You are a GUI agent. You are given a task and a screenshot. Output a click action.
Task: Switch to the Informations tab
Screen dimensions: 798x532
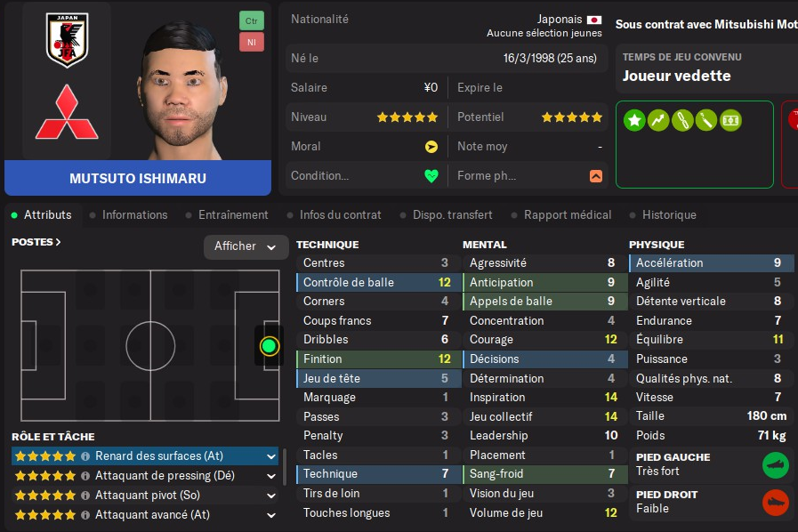click(134, 214)
